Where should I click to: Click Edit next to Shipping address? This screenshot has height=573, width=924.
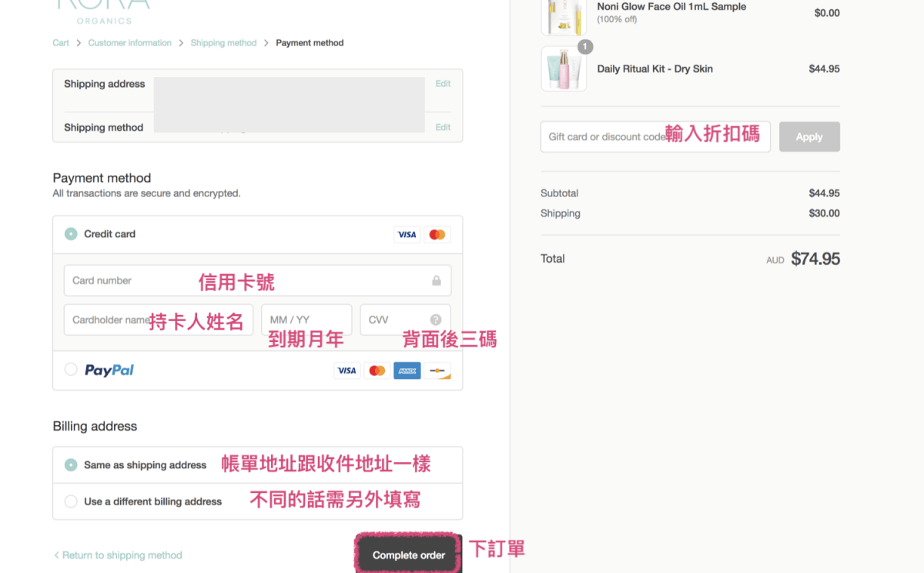pyautogui.click(x=443, y=83)
